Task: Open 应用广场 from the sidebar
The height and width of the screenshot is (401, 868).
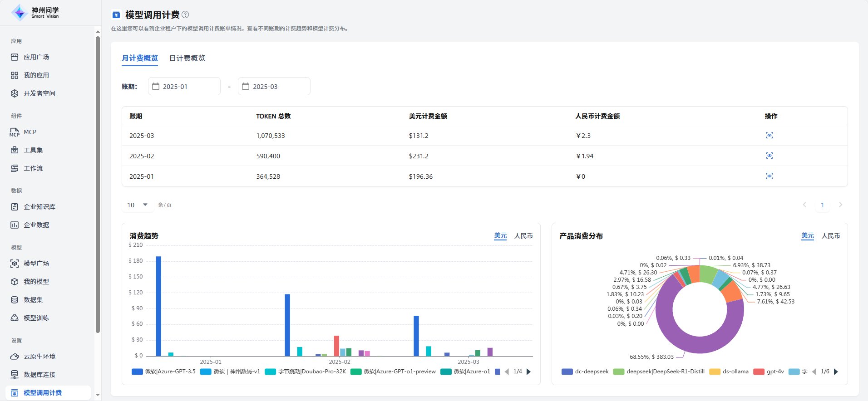Action: pos(36,57)
